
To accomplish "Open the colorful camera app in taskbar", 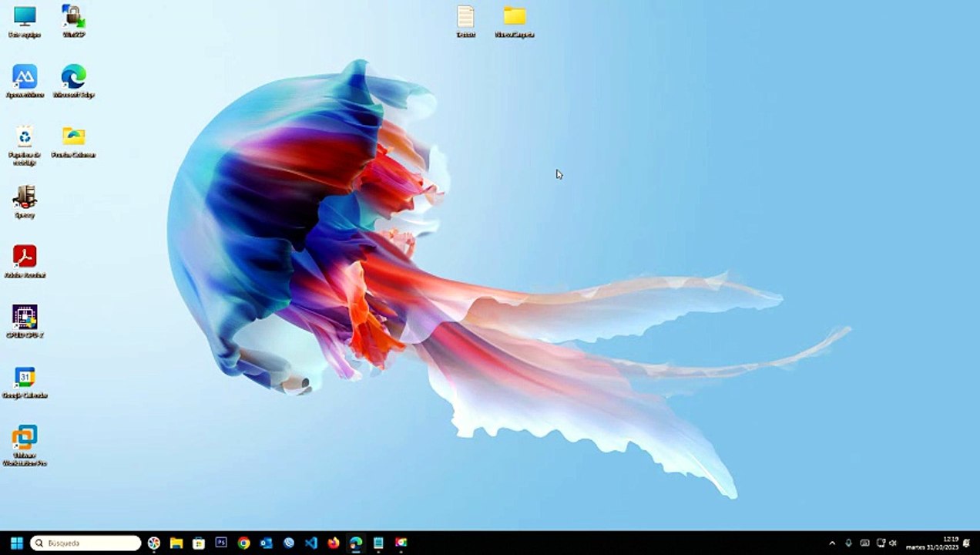I will pos(401,543).
